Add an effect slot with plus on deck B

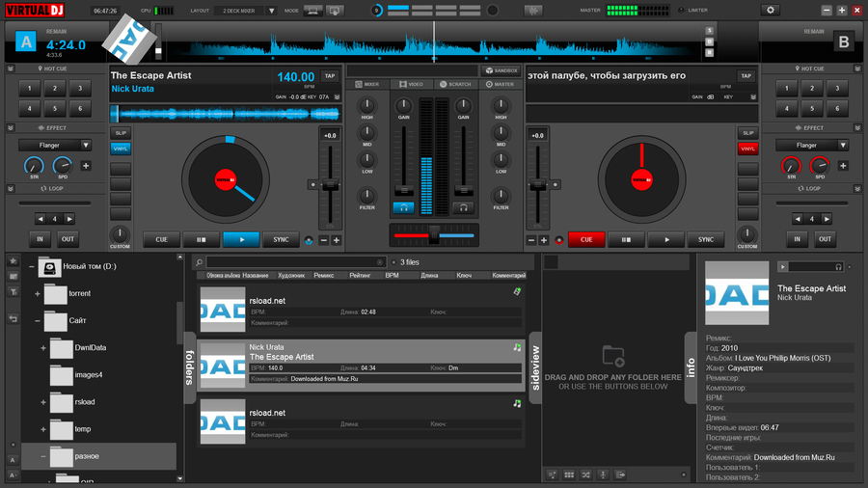tap(843, 166)
